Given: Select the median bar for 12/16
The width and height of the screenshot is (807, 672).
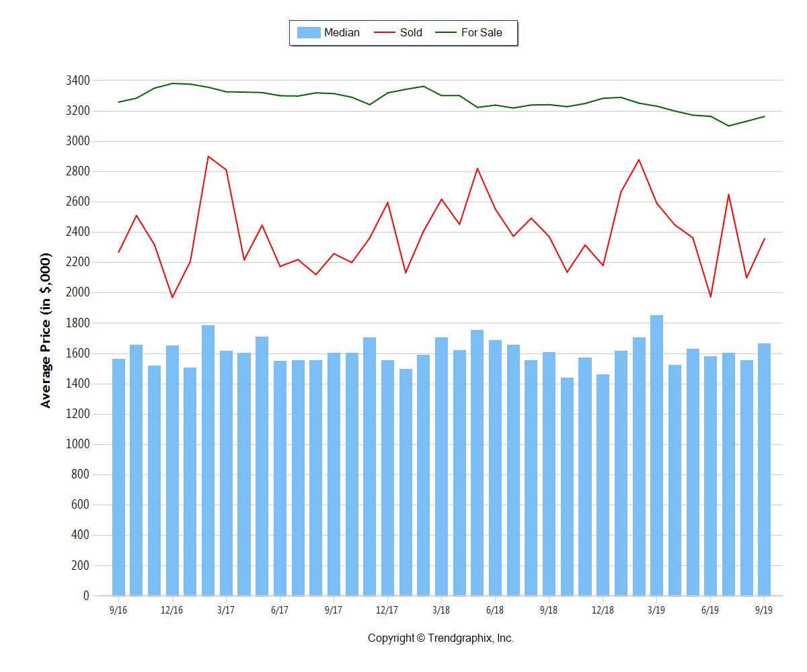Looking at the screenshot, I should 172,470.
